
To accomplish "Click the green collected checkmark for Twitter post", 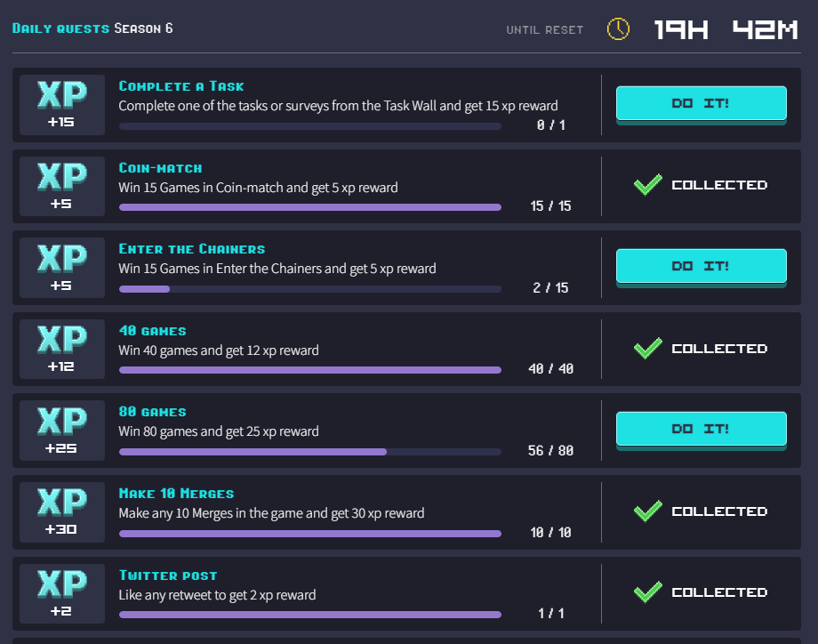I will tap(648, 592).
